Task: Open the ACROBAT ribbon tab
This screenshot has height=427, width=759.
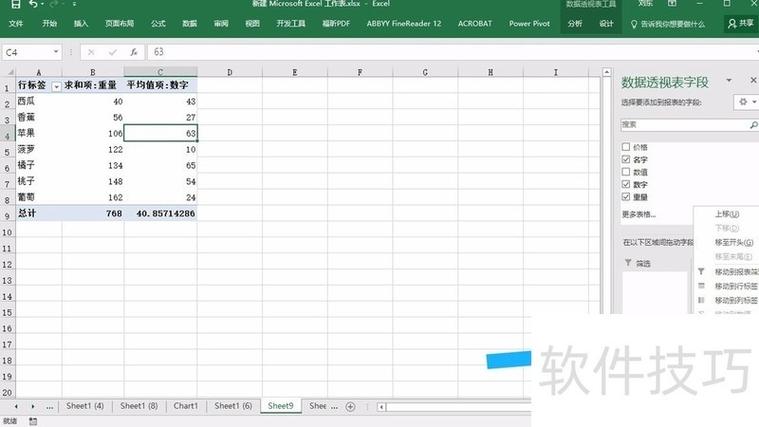Action: (475, 23)
